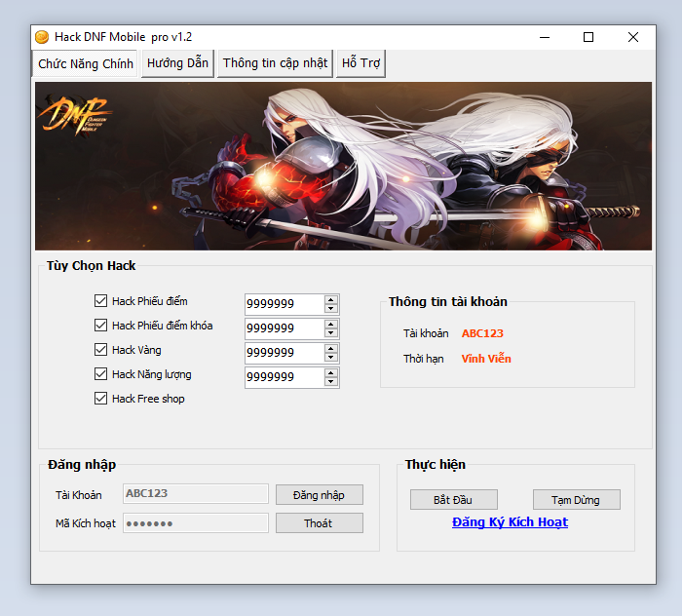Disable the Hack Vàng checkbox
The height and width of the screenshot is (616, 683).
tap(100, 350)
